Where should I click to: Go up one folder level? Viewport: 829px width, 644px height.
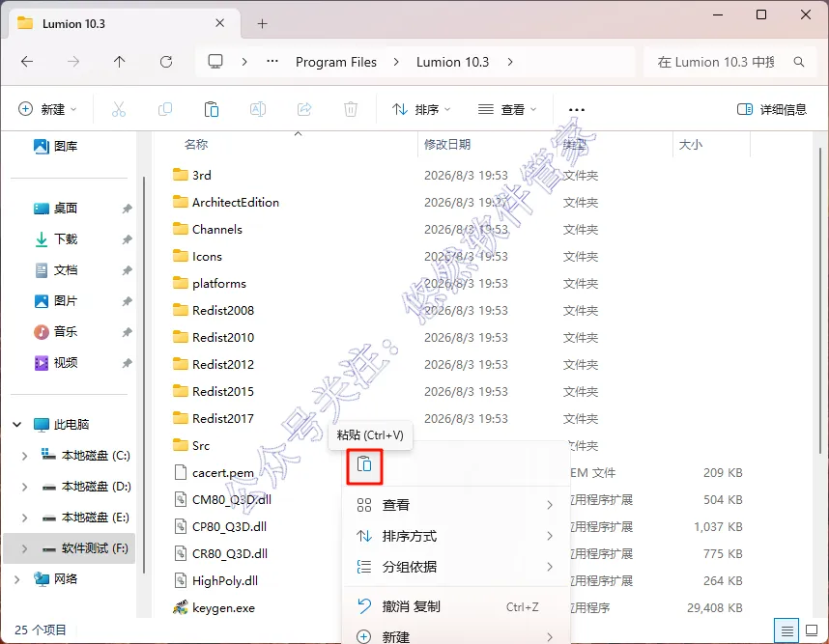click(120, 62)
